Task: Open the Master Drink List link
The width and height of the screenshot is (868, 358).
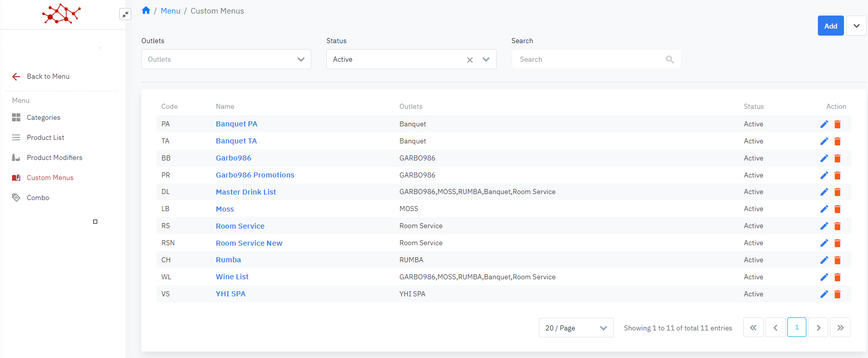Action: click(x=246, y=192)
